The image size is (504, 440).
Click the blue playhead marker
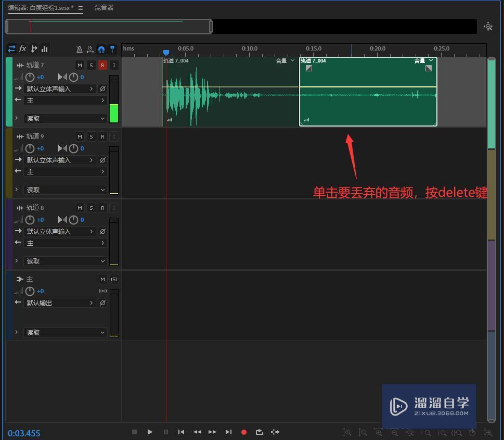point(166,52)
